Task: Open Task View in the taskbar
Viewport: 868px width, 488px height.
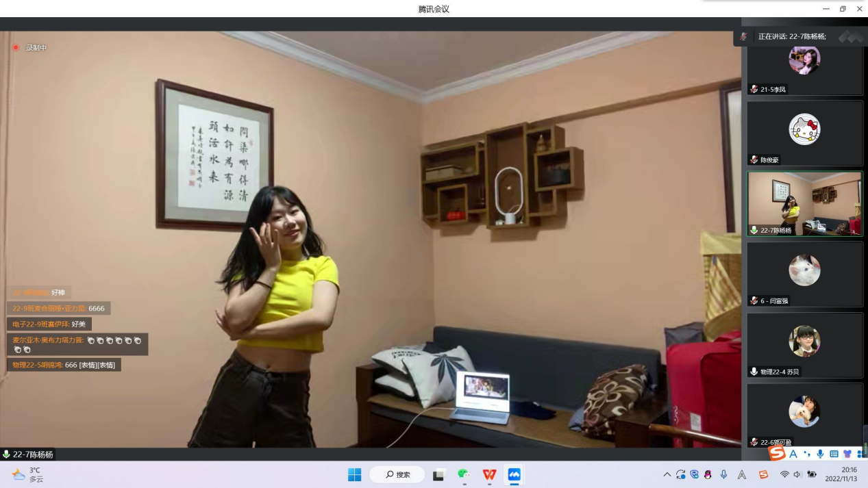Action: (438, 474)
